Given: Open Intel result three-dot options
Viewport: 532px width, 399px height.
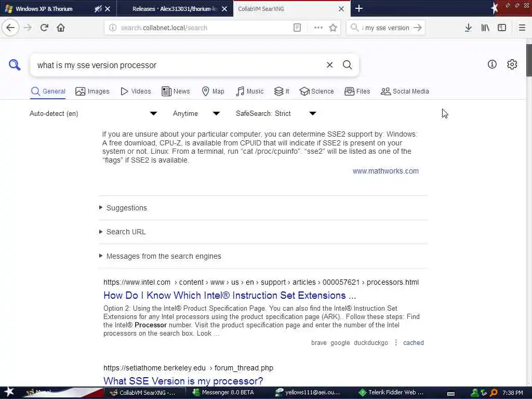Looking at the screenshot, I should pyautogui.click(x=395, y=343).
